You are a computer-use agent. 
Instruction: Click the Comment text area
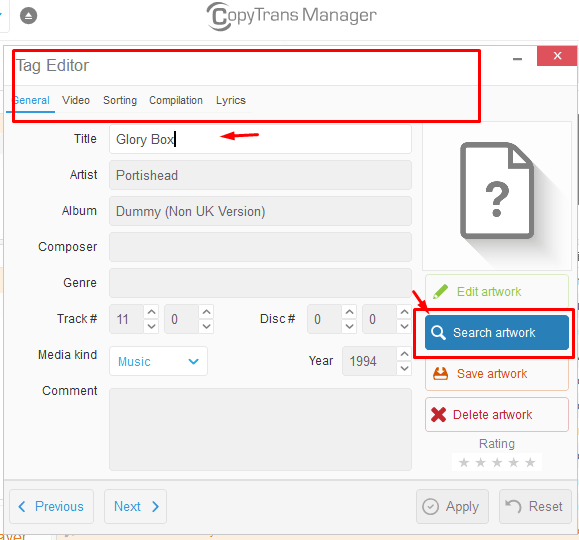(260, 429)
